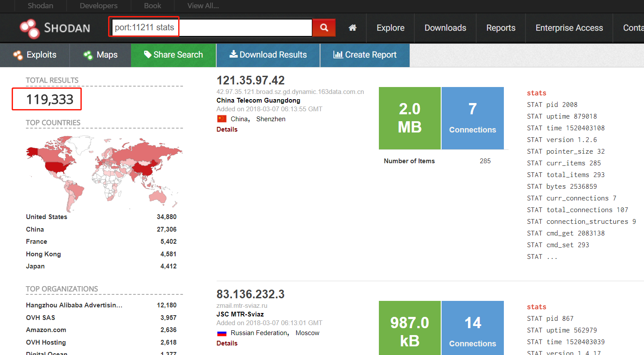Click the Shodan logo icon
Screen dimensions: 644x355
[x=29, y=28]
